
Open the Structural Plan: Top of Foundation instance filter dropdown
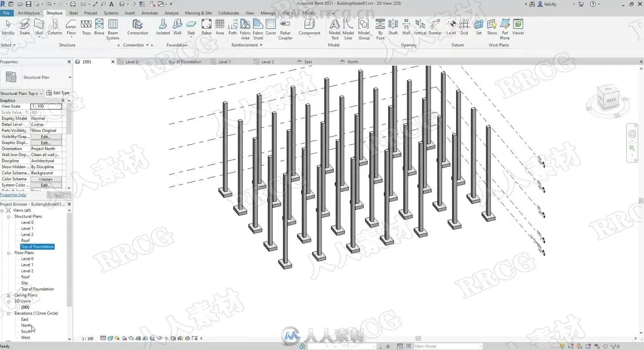point(22,93)
